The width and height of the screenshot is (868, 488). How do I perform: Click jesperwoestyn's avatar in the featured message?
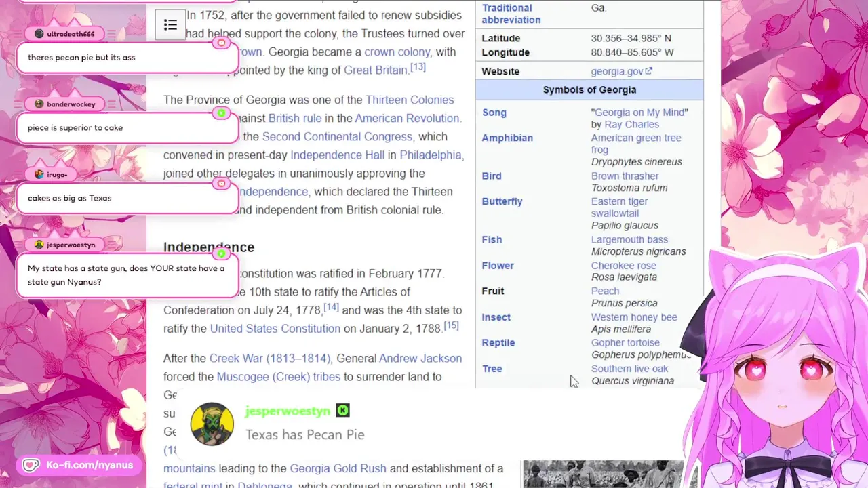pyautogui.click(x=212, y=424)
